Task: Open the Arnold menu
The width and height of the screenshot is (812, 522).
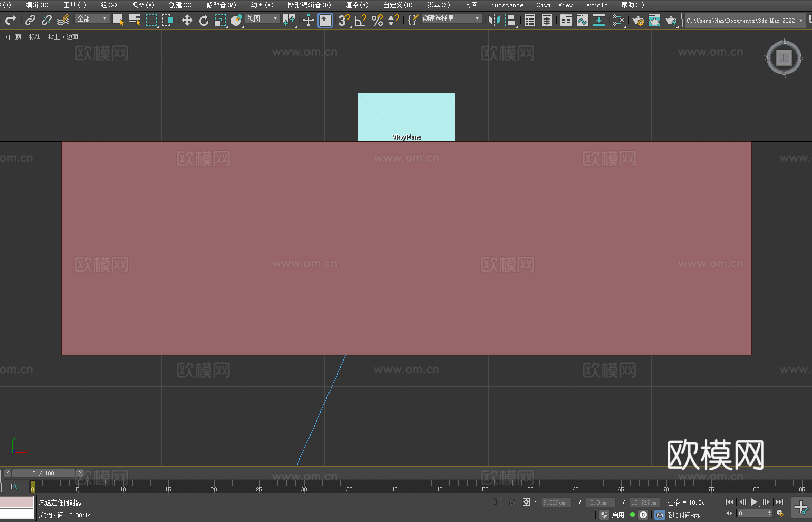Action: (x=597, y=5)
